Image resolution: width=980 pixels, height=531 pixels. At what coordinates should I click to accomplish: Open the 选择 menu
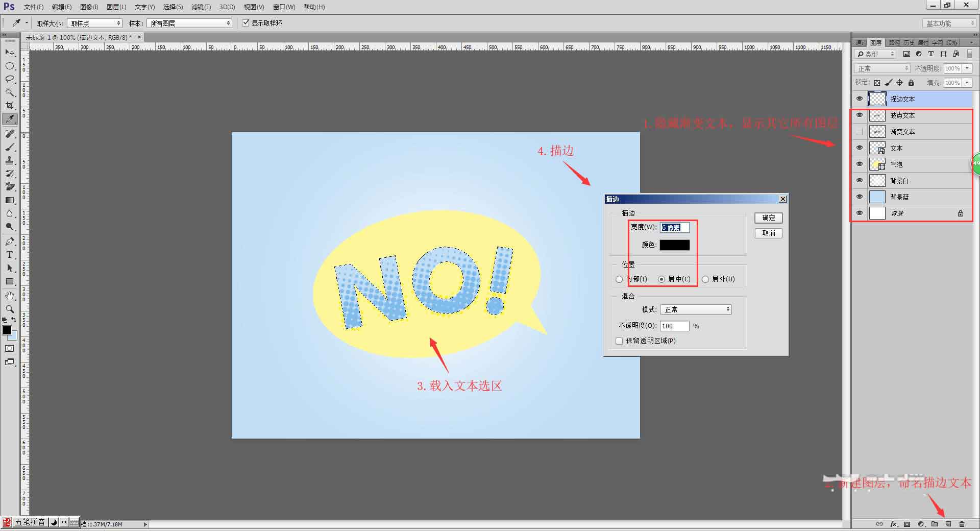(x=173, y=7)
